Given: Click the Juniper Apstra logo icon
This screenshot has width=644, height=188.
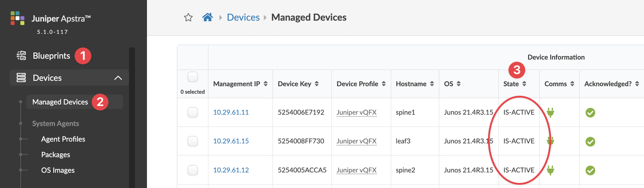Looking at the screenshot, I should 18,18.
